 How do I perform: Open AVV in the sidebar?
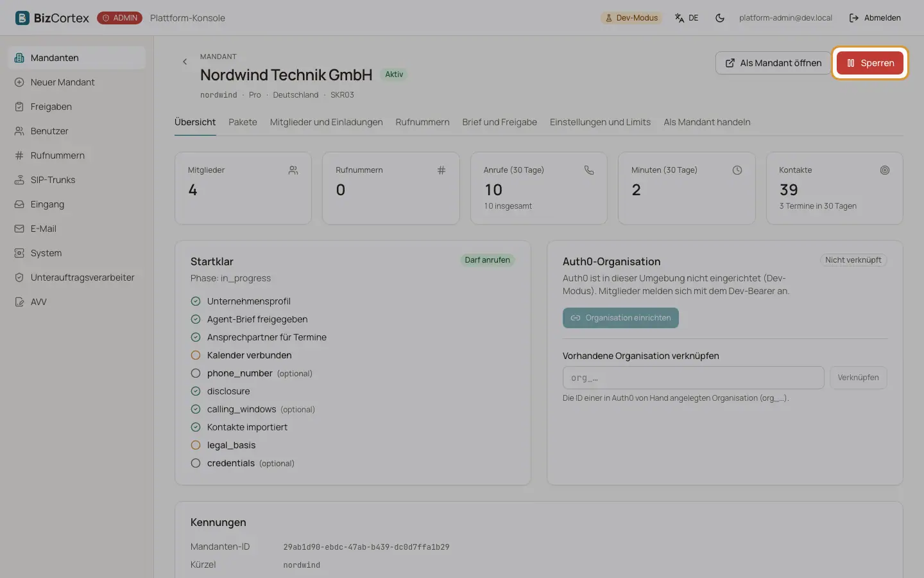(77, 302)
